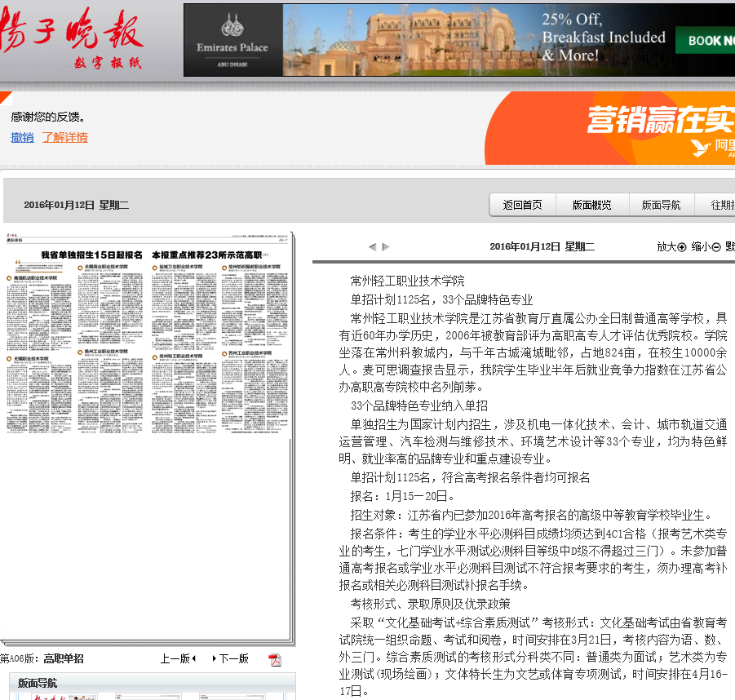Open the 版面概览 tab

591,205
